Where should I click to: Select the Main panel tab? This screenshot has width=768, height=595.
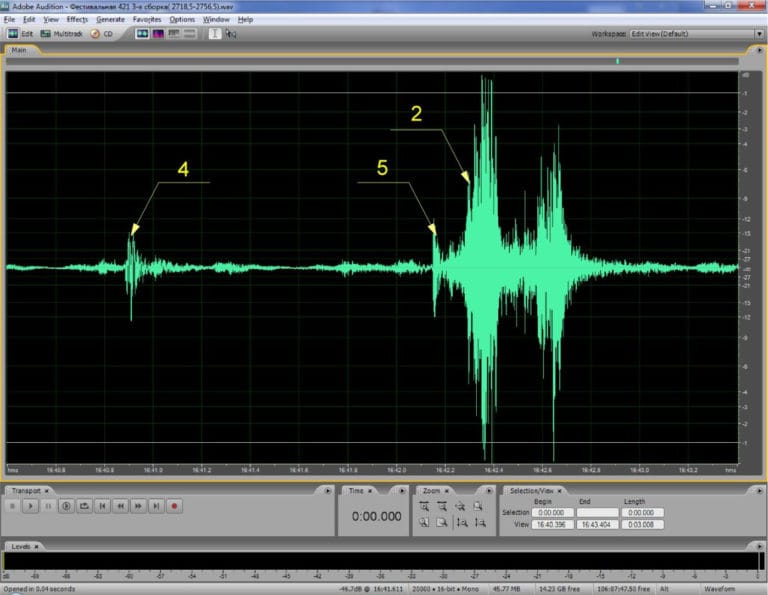[x=19, y=50]
